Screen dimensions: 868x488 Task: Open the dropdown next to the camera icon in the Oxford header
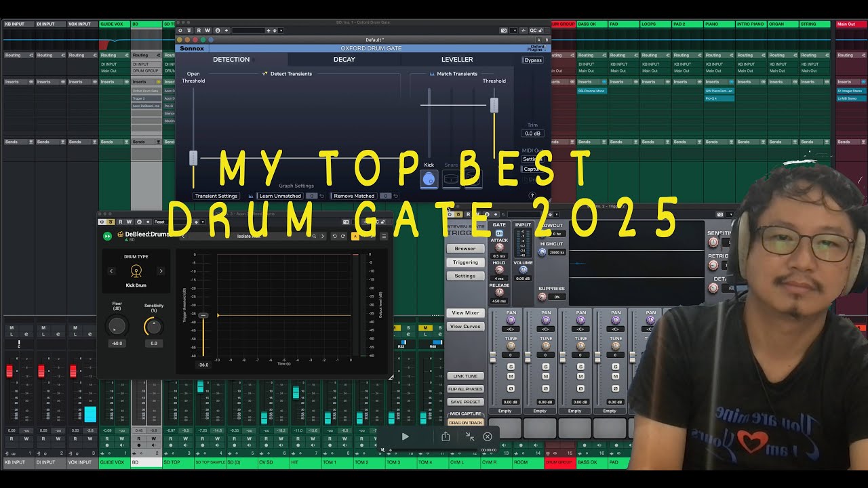point(515,30)
